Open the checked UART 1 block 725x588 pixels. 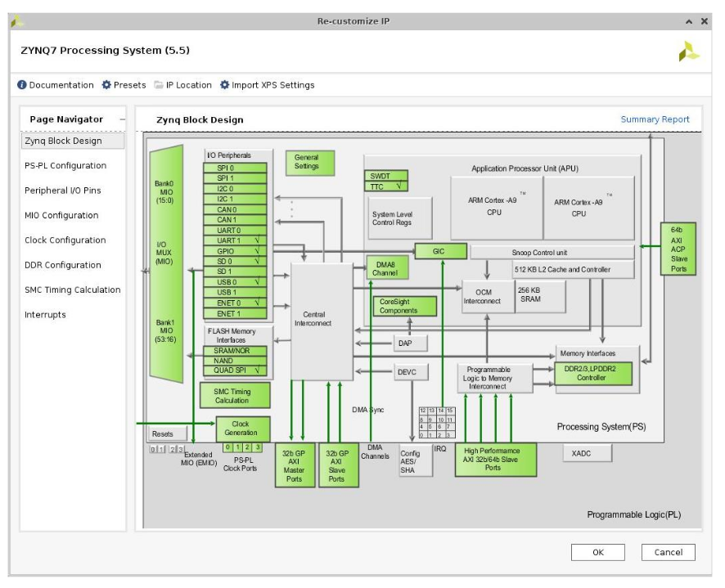tap(235, 240)
